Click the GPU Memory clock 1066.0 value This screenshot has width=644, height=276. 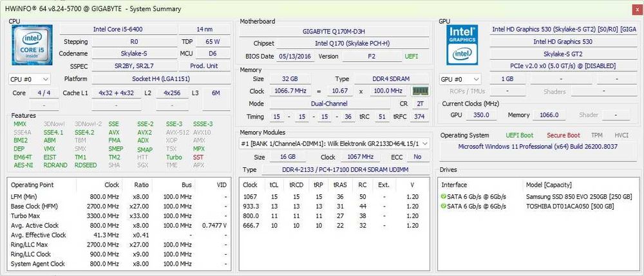[549, 115]
